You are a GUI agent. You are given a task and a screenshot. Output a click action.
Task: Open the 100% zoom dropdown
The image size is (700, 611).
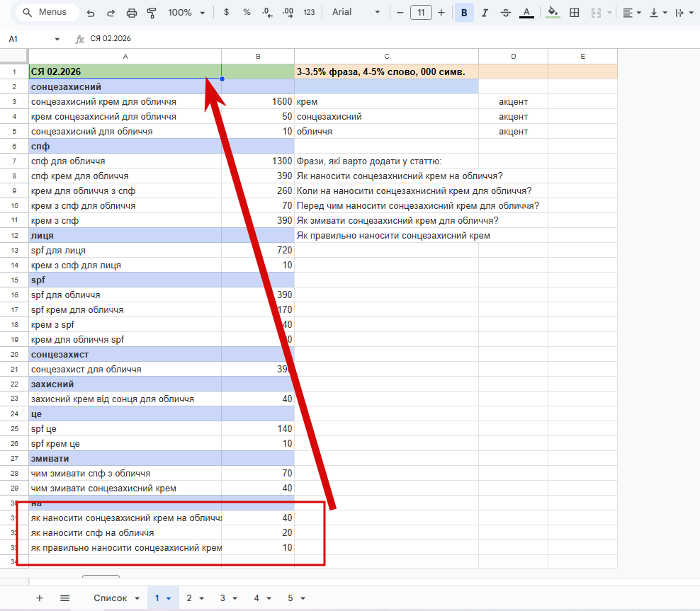[186, 13]
